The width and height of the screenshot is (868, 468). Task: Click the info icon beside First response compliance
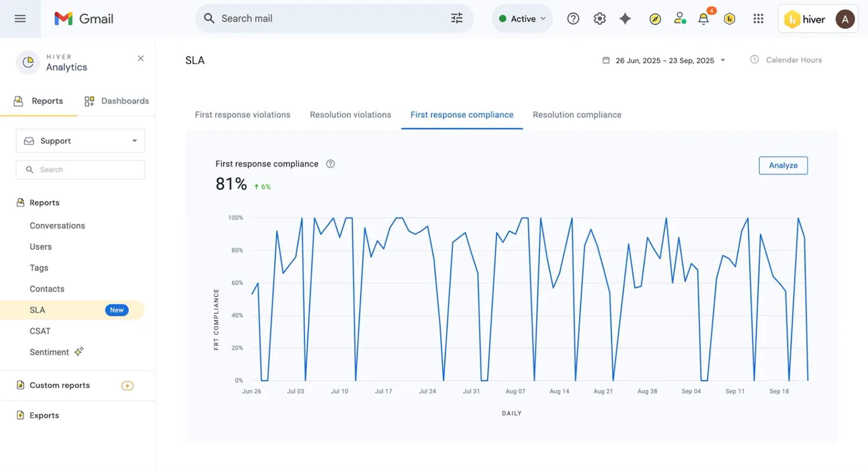click(330, 164)
